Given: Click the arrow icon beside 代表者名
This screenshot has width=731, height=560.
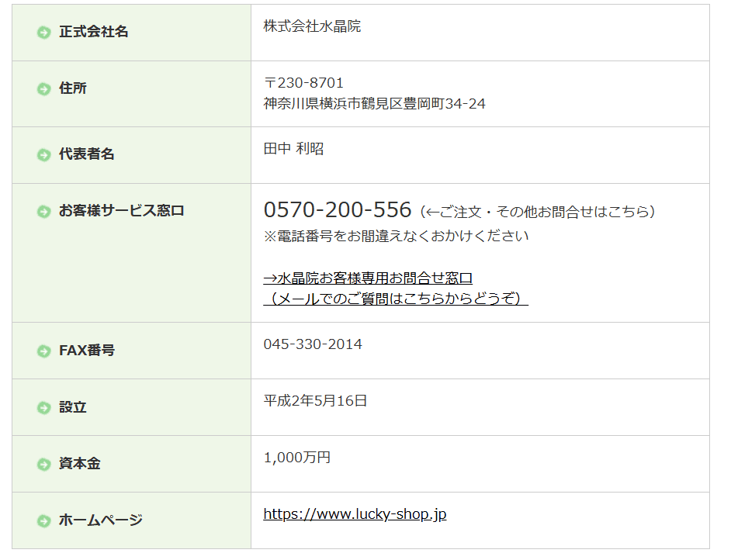Looking at the screenshot, I should [x=43, y=155].
